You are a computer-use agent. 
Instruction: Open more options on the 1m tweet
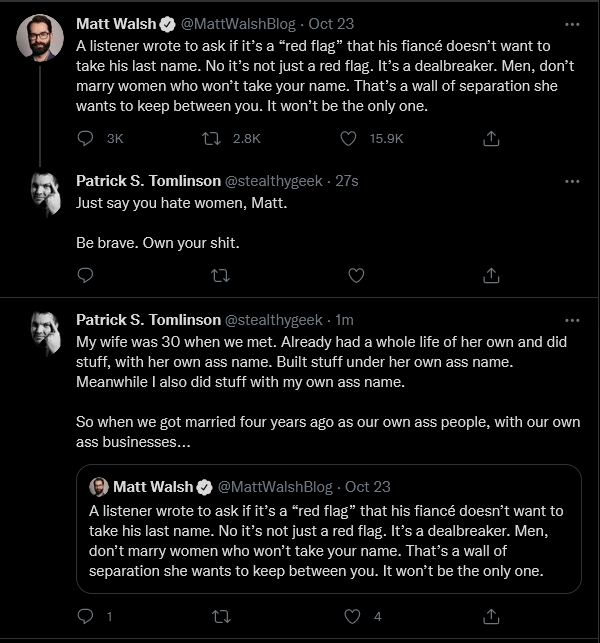[572, 320]
